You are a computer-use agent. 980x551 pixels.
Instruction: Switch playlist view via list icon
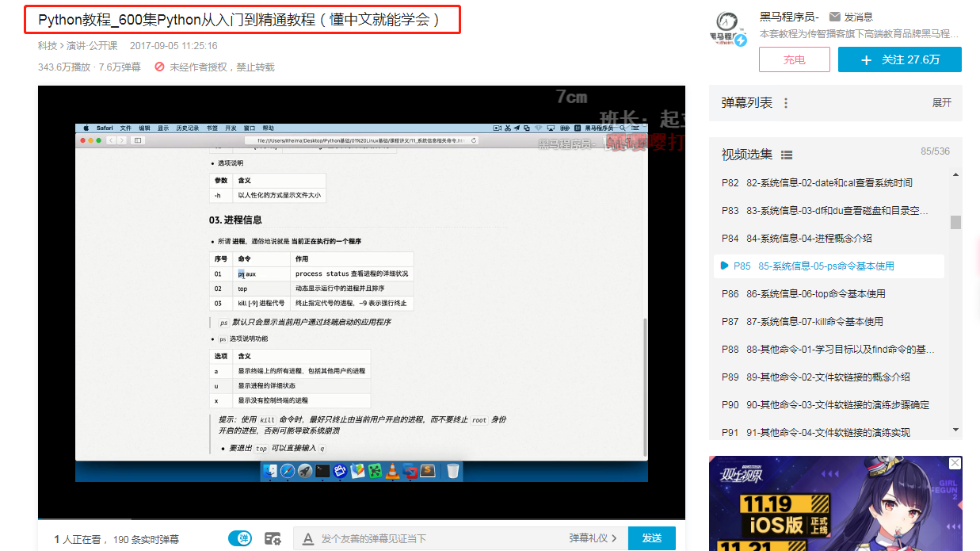tap(787, 155)
